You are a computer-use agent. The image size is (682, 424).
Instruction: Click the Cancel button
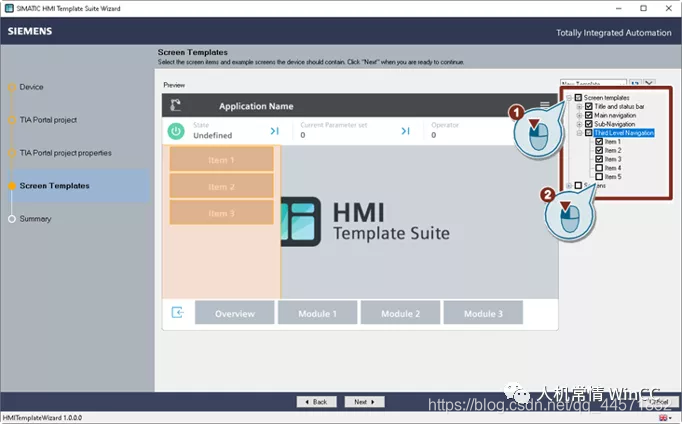(659, 402)
